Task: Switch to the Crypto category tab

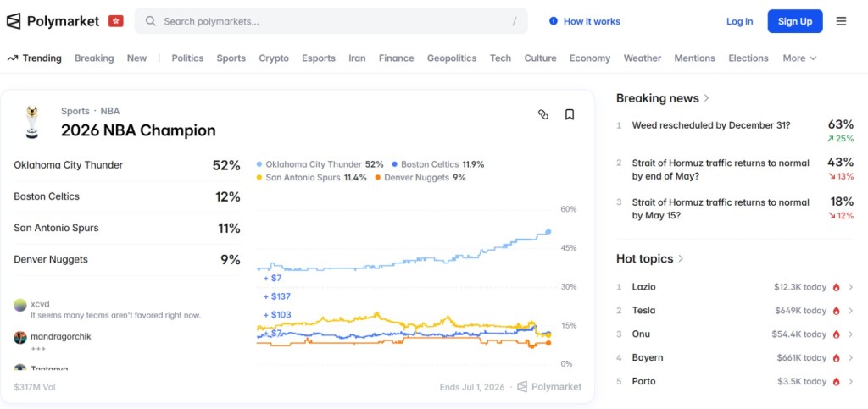Action: [274, 58]
